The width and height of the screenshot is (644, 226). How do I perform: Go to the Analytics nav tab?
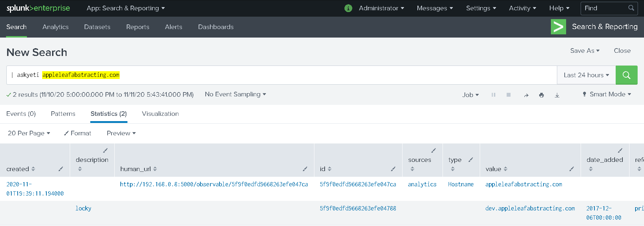point(56,27)
